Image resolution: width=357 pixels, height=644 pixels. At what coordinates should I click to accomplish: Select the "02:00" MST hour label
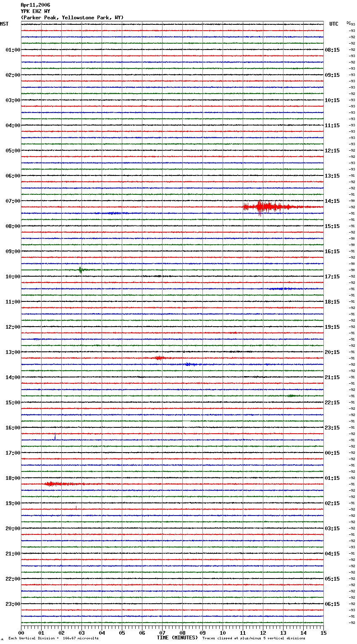point(13,75)
